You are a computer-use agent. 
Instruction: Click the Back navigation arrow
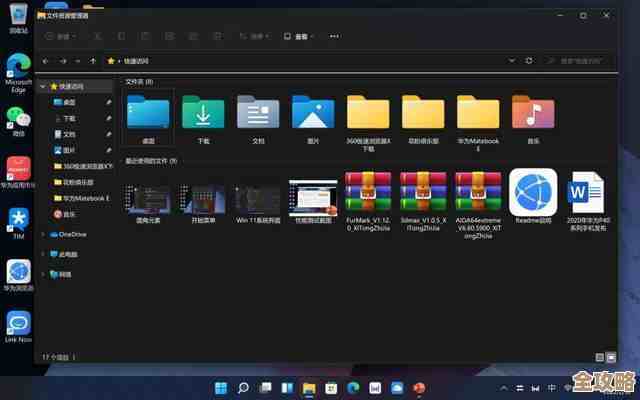click(47, 61)
